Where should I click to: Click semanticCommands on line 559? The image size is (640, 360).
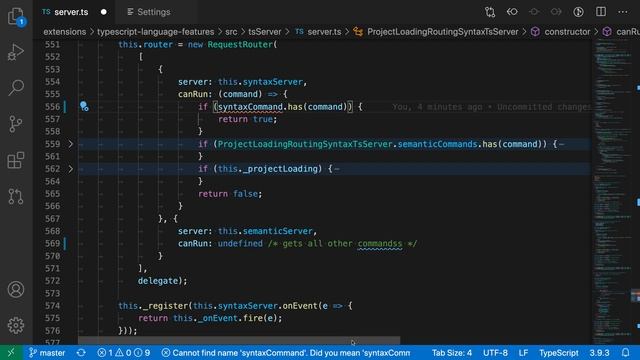[437, 144]
